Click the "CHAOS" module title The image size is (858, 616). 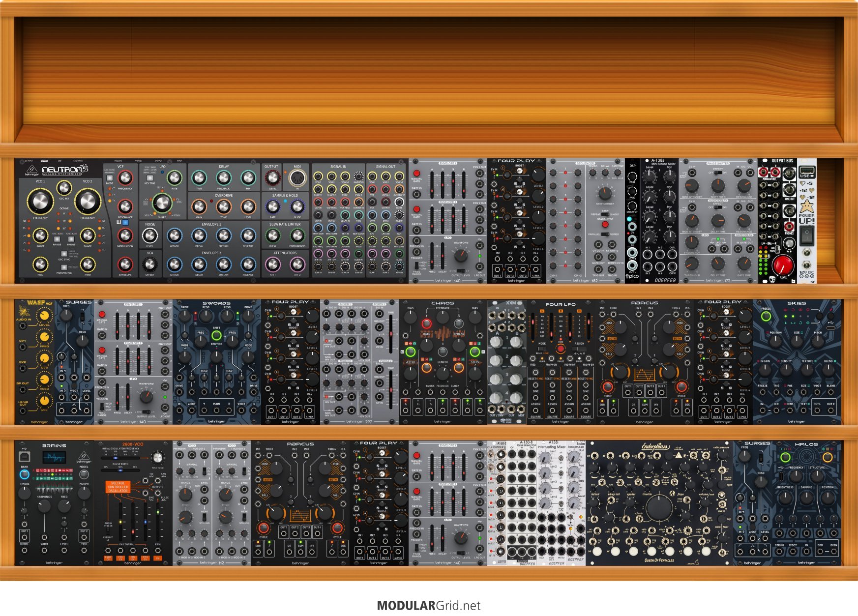coord(443,303)
